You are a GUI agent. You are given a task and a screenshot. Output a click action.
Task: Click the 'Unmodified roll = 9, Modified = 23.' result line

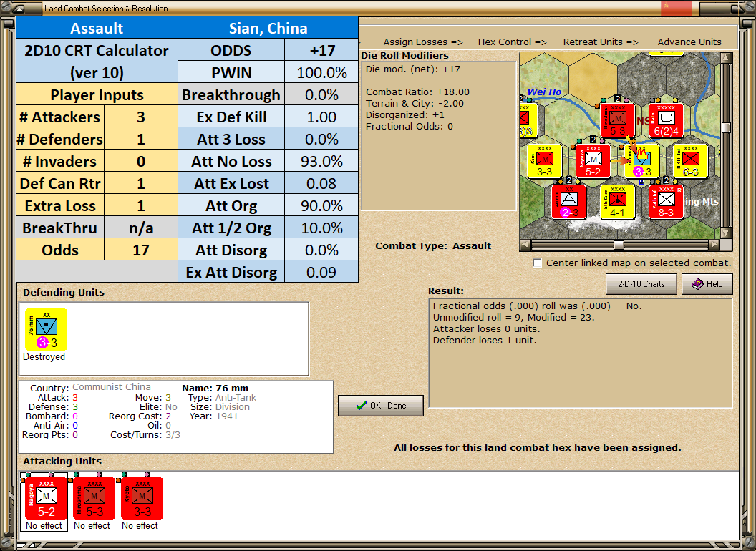pyautogui.click(x=513, y=317)
